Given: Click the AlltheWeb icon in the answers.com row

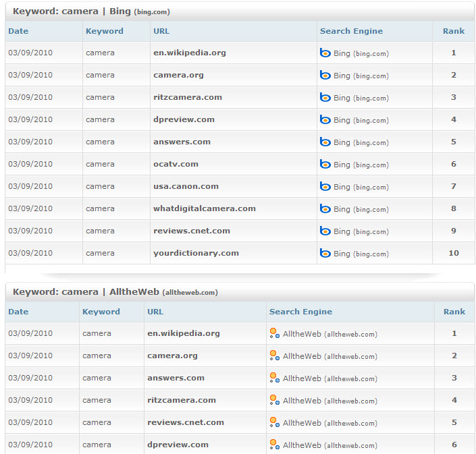Looking at the screenshot, I should [x=274, y=378].
